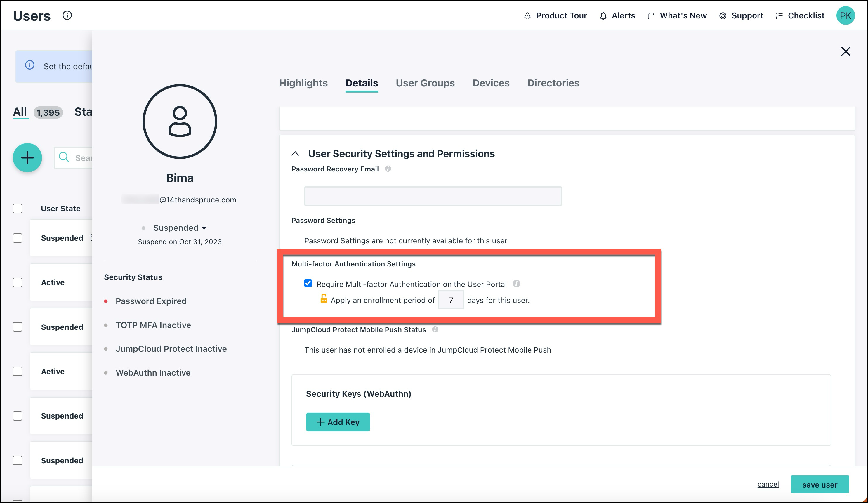The image size is (868, 503).
Task: Collapse User Security Settings and Permissions section
Action: (x=295, y=154)
